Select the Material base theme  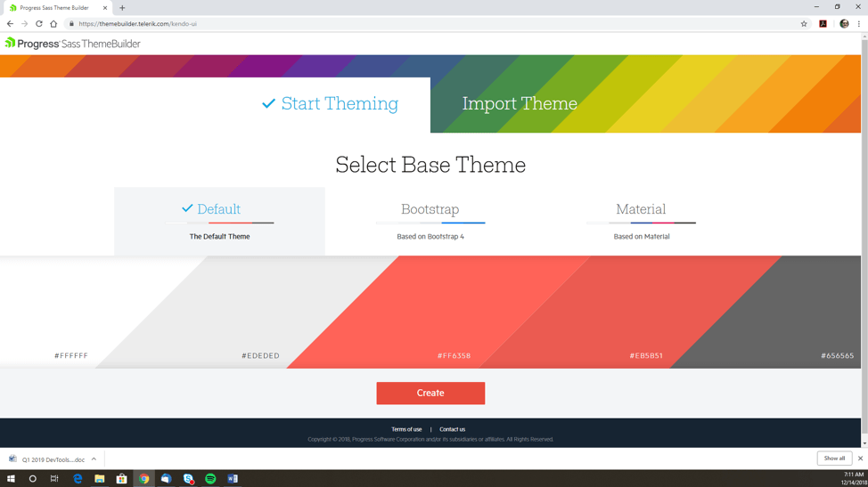(641, 221)
